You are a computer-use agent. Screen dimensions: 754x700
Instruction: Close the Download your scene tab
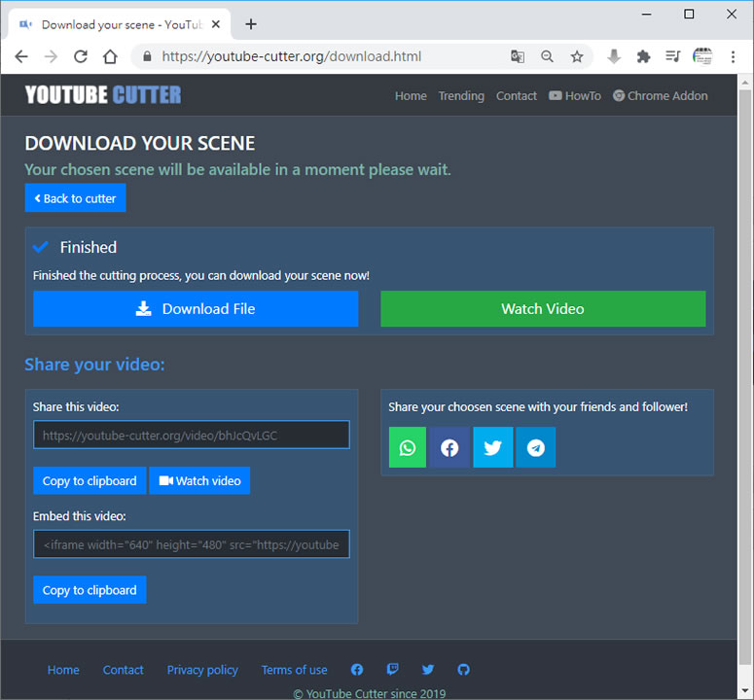click(x=216, y=24)
